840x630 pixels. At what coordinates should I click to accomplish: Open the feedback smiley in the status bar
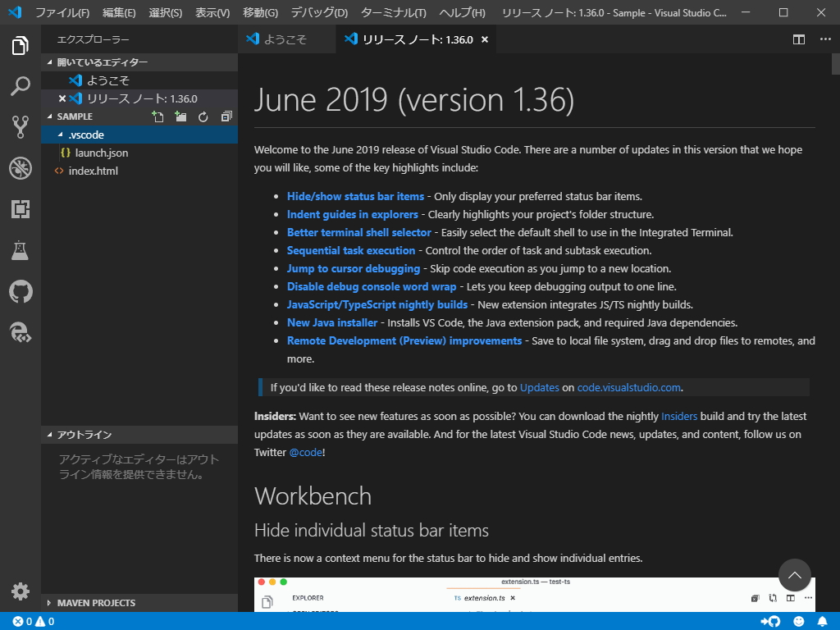[x=798, y=621]
